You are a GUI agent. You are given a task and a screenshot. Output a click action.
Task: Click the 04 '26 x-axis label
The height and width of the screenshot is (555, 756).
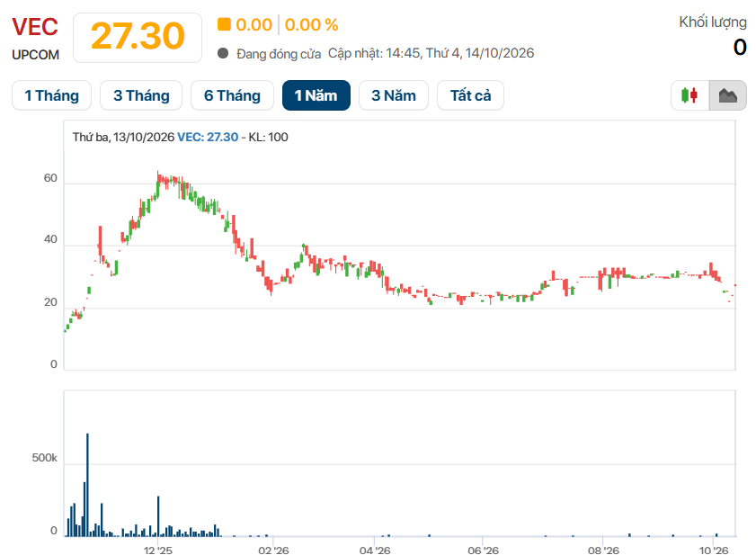[375, 551]
